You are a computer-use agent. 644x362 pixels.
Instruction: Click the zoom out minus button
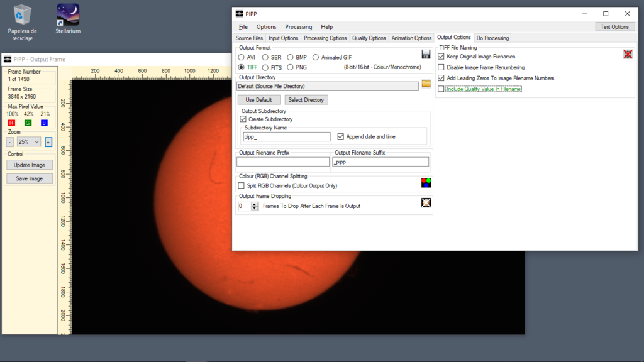pos(10,142)
